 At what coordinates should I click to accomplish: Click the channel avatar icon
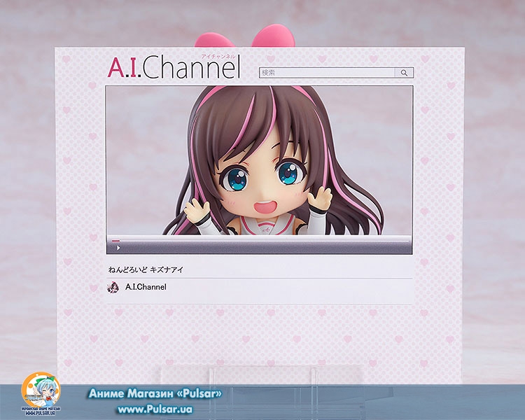(113, 288)
